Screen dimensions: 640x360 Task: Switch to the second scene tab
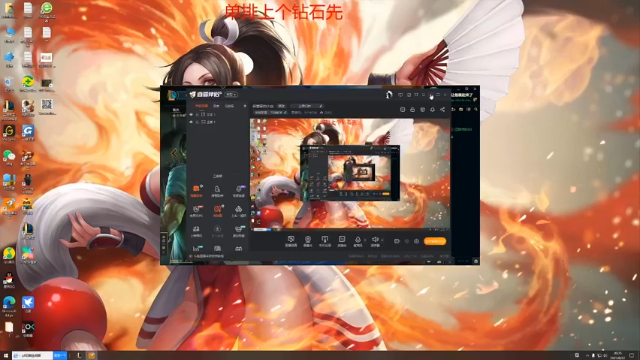216,106
